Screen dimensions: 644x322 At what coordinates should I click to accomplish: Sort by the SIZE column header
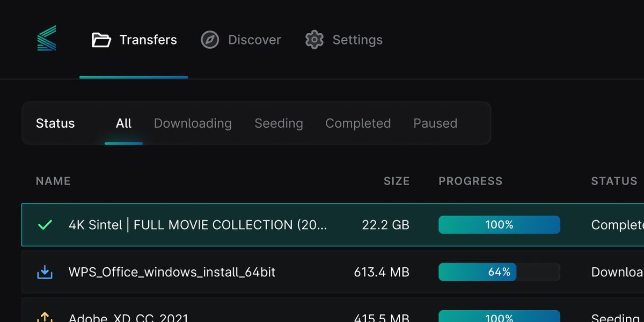pos(397,181)
